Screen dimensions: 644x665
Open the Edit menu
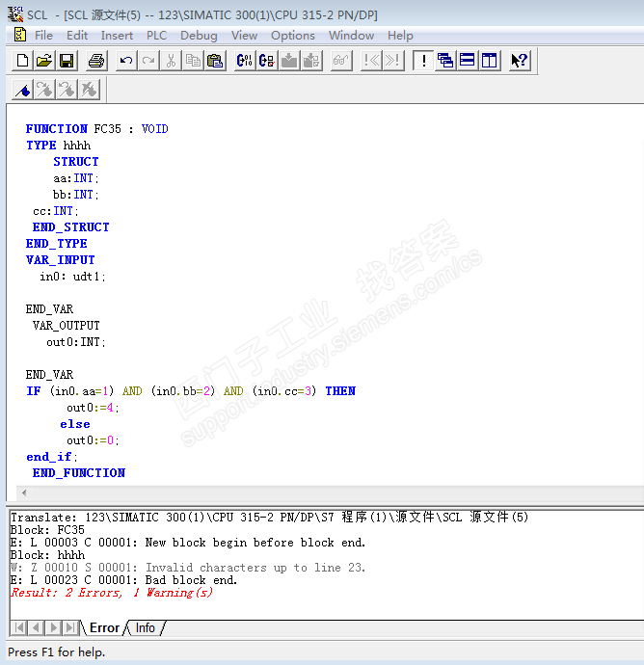77,36
